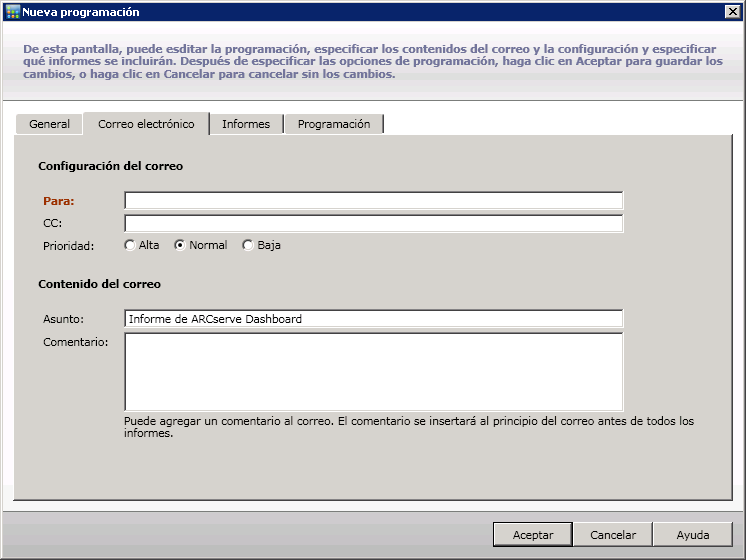The image size is (746, 560).
Task: Select Alta priority radio button
Action: click(129, 246)
